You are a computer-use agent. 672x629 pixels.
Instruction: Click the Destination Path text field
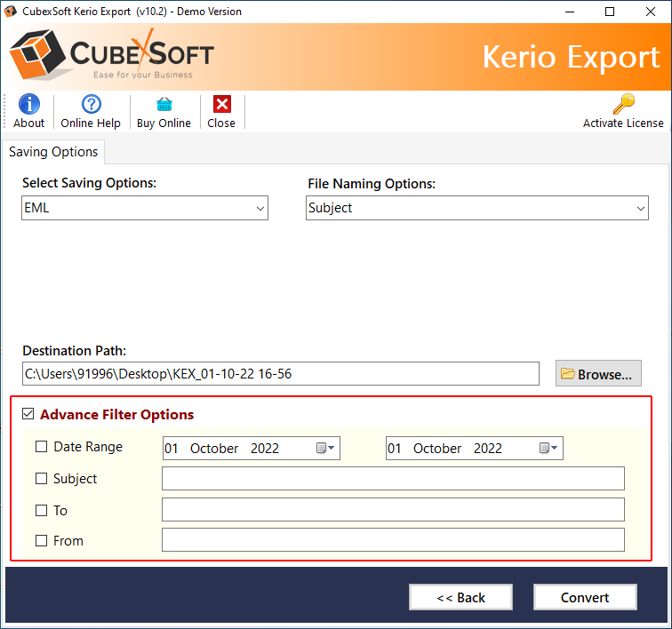click(280, 374)
